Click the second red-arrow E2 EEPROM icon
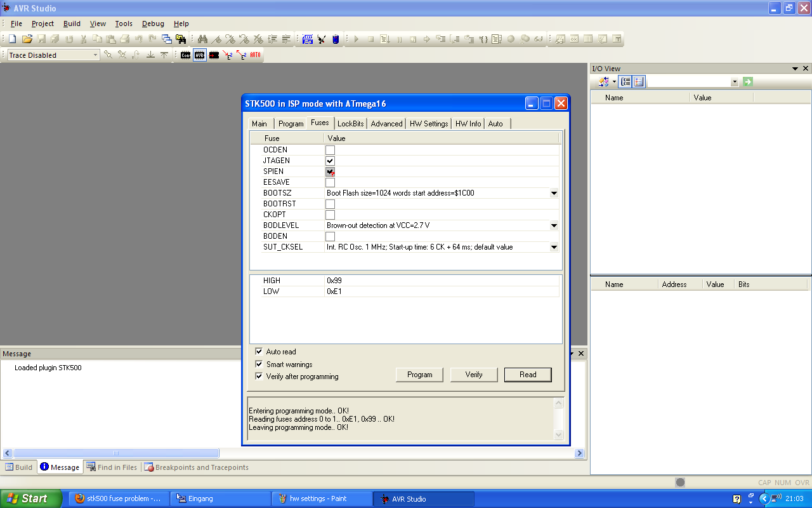812x508 pixels. click(242, 55)
